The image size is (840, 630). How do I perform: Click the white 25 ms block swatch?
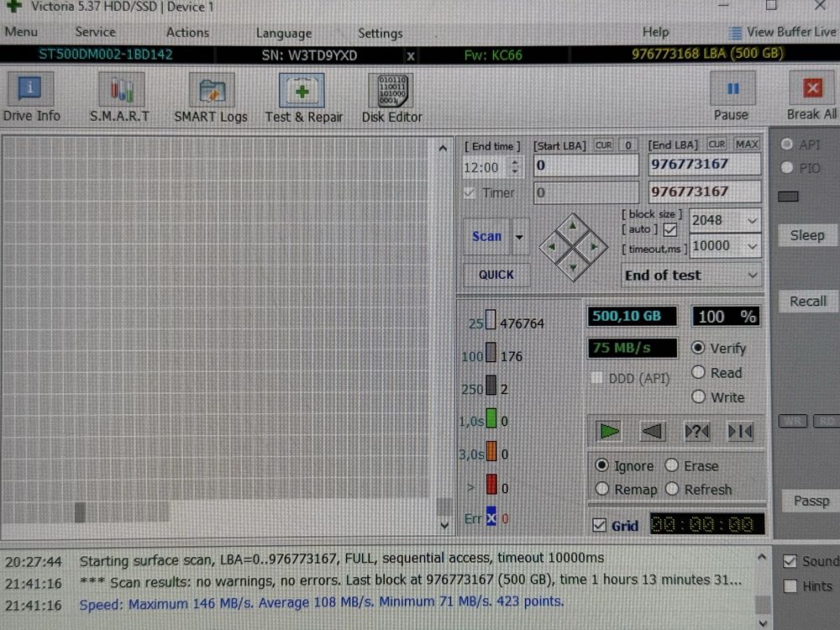coord(491,320)
